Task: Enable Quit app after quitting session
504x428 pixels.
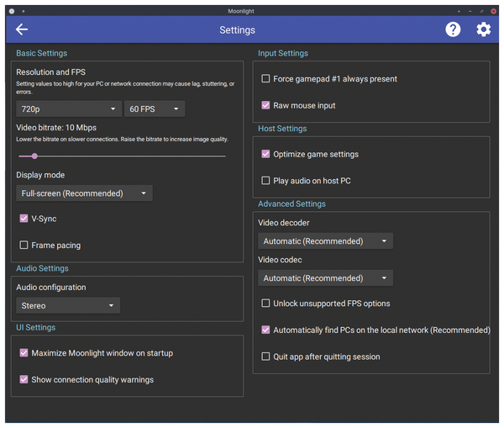Action: [x=265, y=357]
